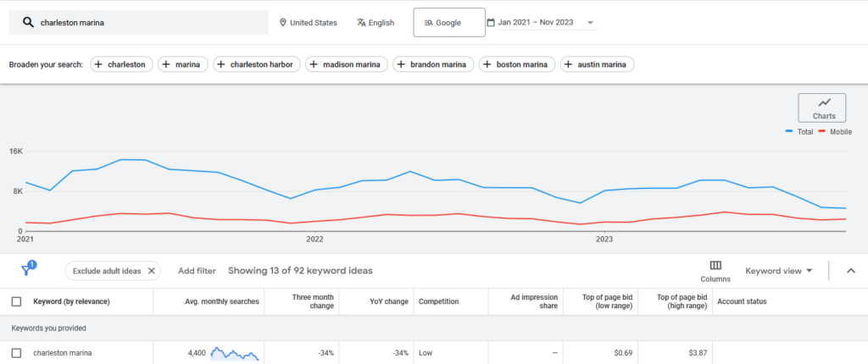Sort by the Competition column header
Screen dimensions: 868x364
click(x=438, y=301)
